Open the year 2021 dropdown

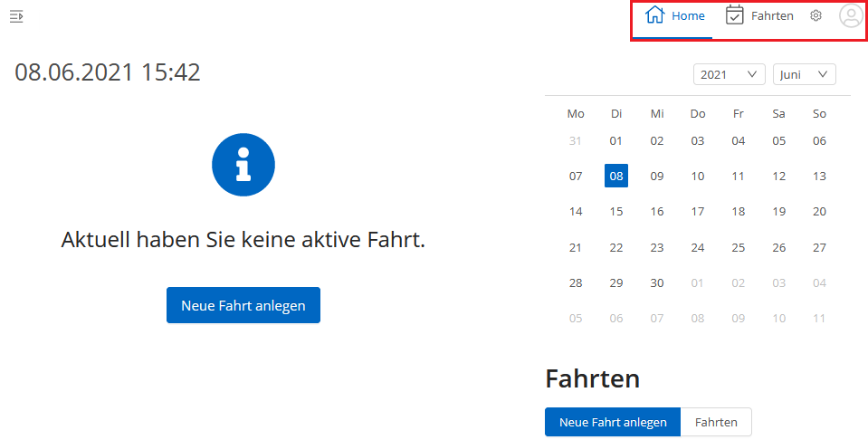point(729,74)
